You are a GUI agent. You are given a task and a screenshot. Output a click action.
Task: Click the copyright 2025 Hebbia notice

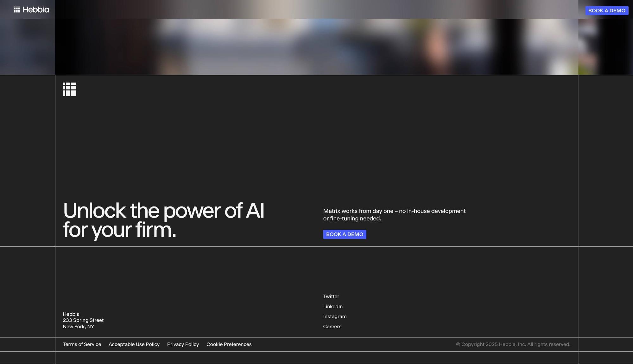(513, 344)
